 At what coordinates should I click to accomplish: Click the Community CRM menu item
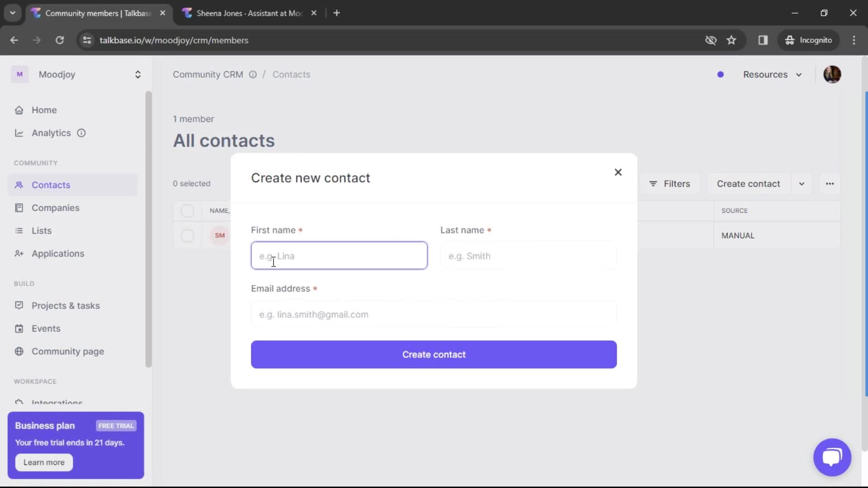click(208, 74)
